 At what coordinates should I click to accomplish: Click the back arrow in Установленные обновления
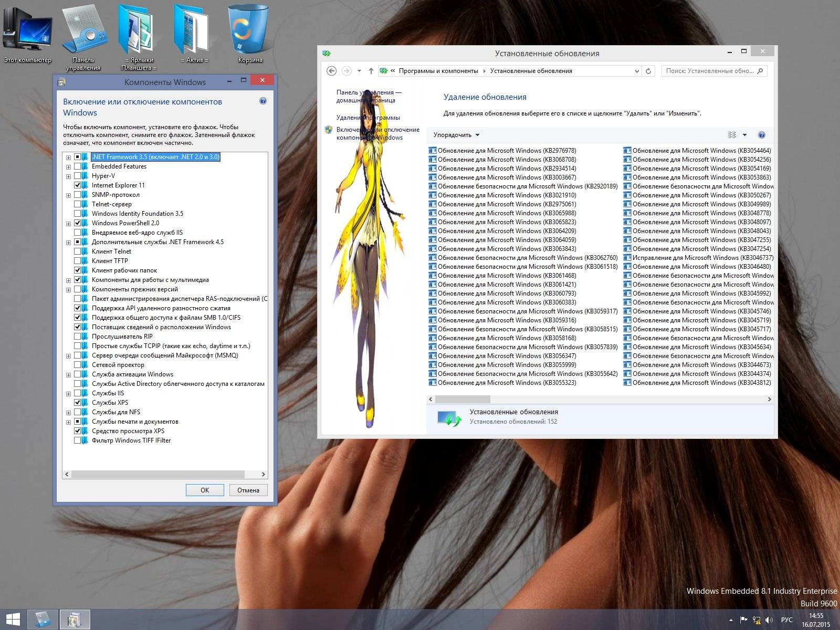[x=331, y=71]
